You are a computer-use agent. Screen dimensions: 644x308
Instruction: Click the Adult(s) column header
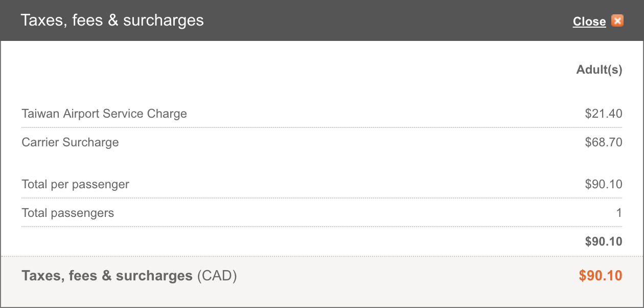coord(599,70)
